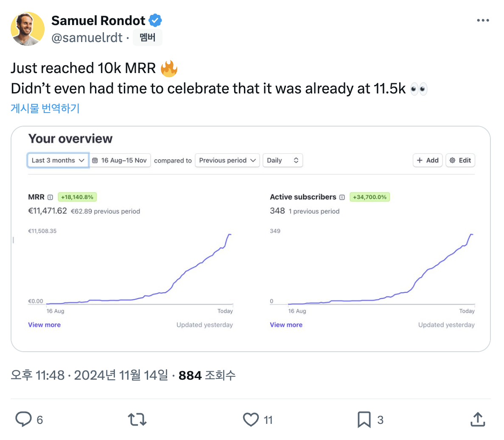Open the Daily granularity selector
This screenshot has height=440, width=504.
pyautogui.click(x=283, y=160)
